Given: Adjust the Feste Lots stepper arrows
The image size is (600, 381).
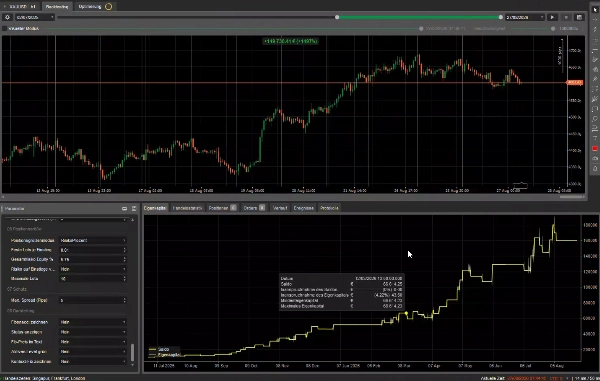Looking at the screenshot, I should pyautogui.click(x=124, y=250).
